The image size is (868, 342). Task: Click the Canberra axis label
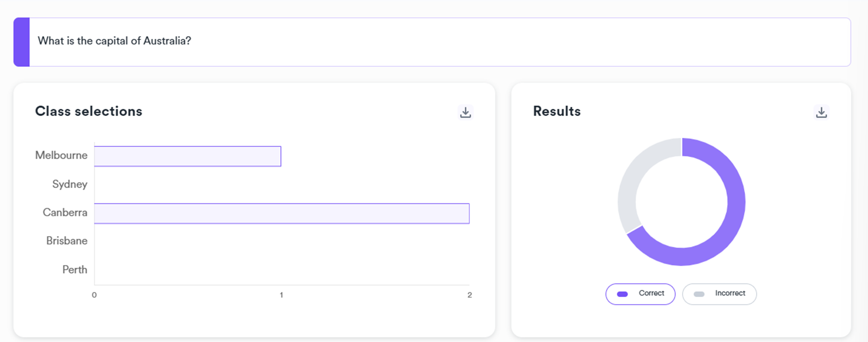[x=65, y=212]
